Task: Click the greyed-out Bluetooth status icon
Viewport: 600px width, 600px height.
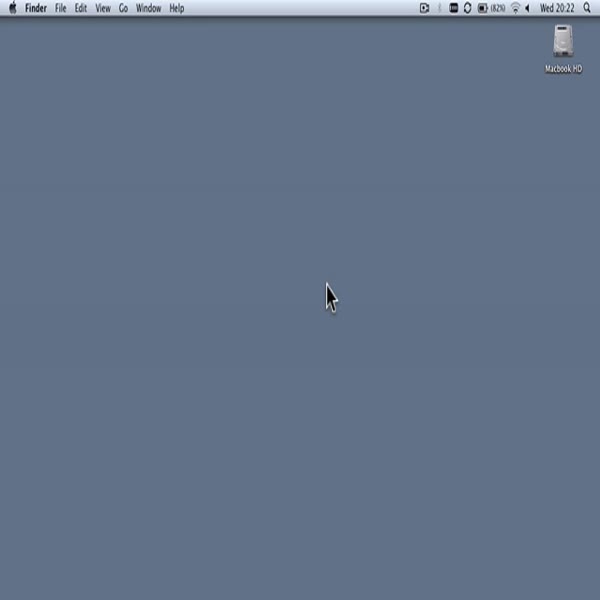Action: click(x=439, y=8)
